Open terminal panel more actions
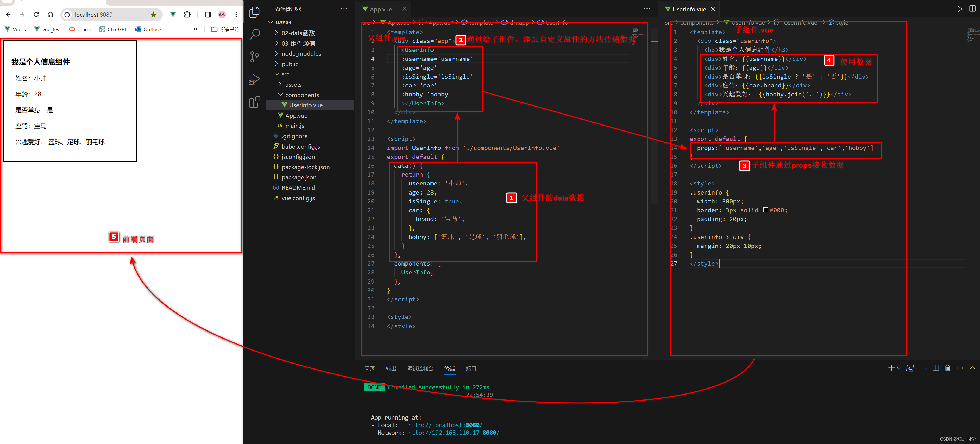980x444 pixels. coord(960,368)
